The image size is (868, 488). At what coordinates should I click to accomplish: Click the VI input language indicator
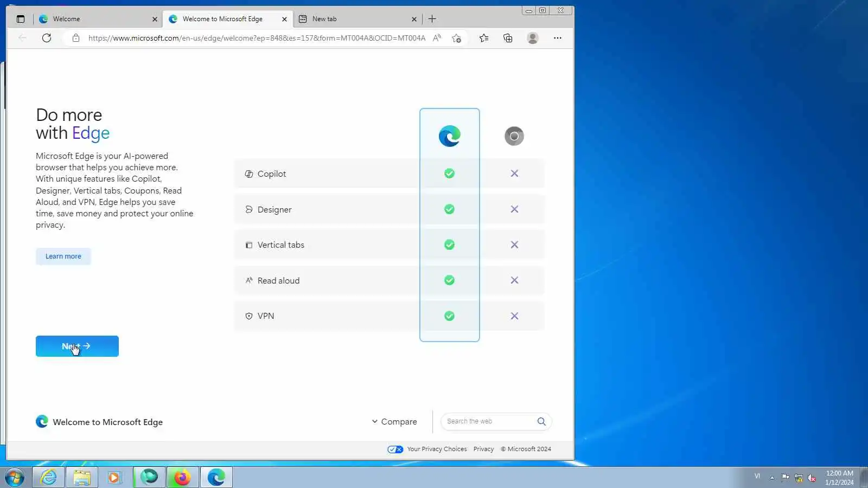[757, 476]
